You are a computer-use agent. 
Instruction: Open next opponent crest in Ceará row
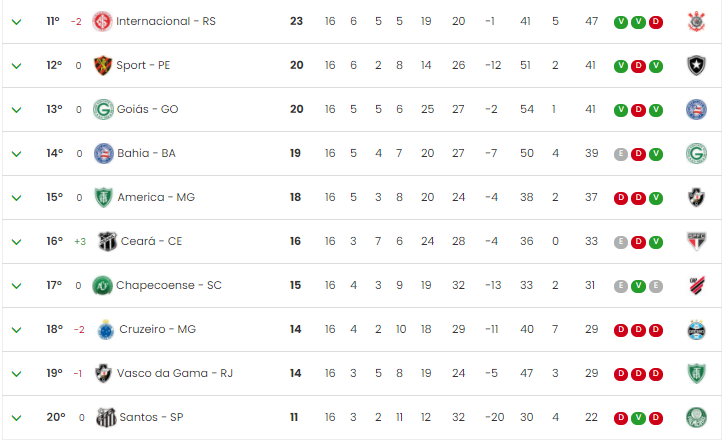696,241
